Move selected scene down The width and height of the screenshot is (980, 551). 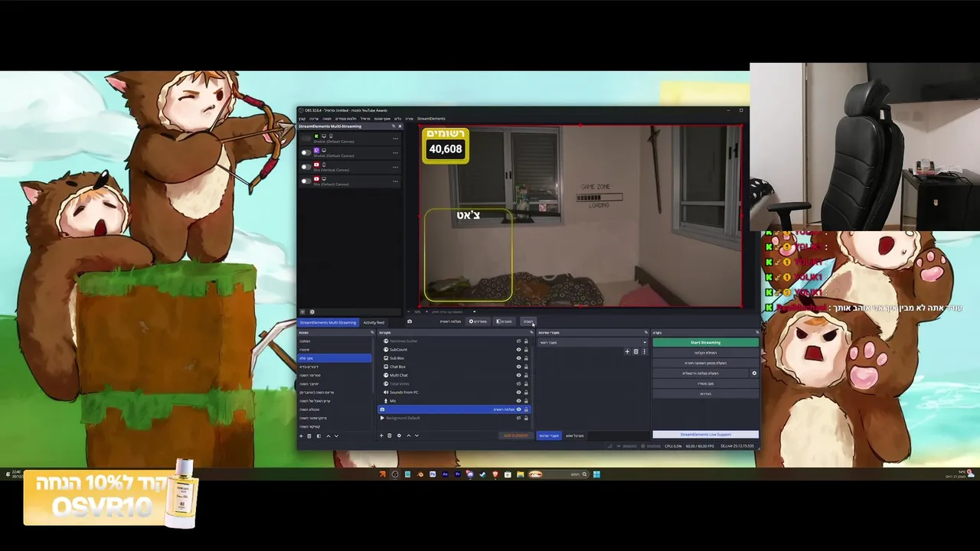[x=337, y=435]
